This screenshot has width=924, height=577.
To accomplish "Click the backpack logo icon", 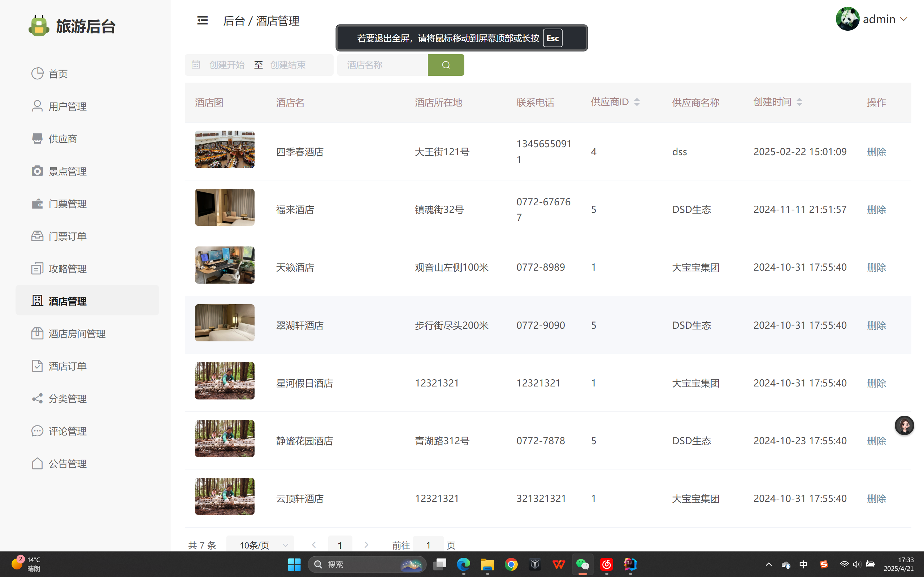I will click(39, 26).
